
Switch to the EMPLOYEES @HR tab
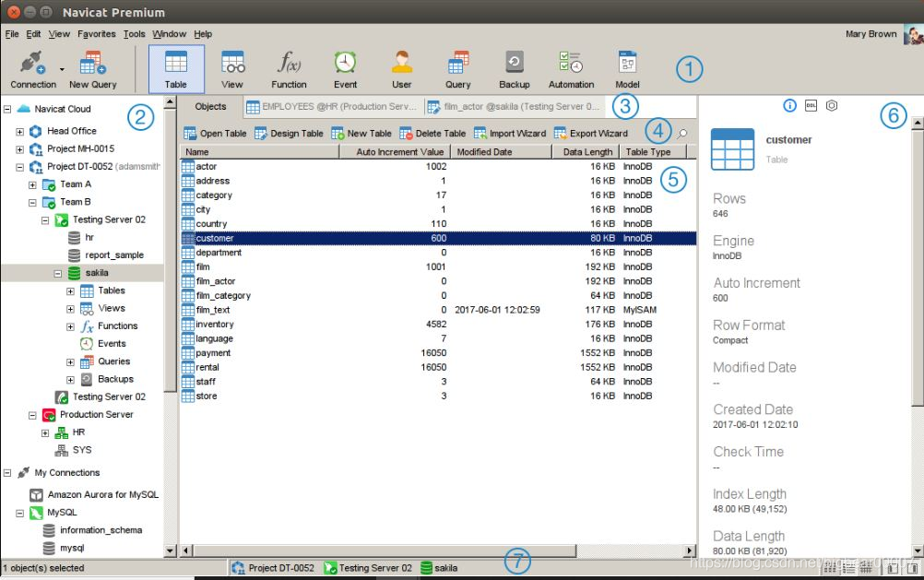click(x=332, y=107)
